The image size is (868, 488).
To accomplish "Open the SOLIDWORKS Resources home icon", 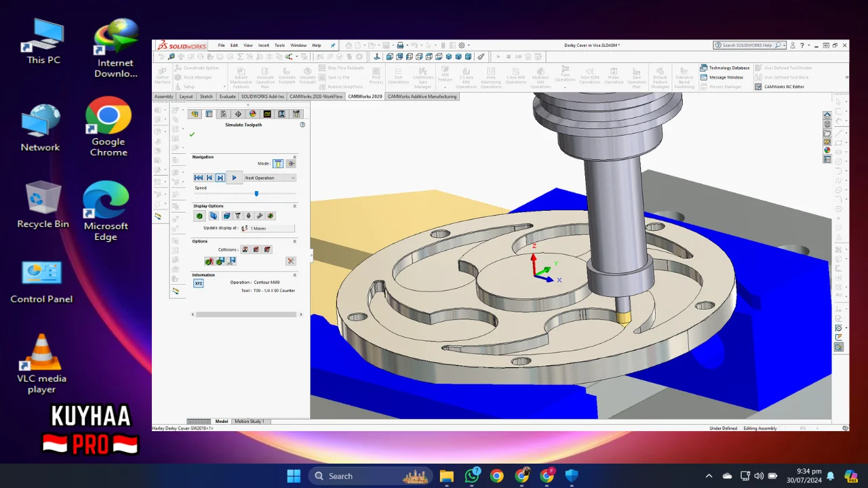I will click(827, 116).
